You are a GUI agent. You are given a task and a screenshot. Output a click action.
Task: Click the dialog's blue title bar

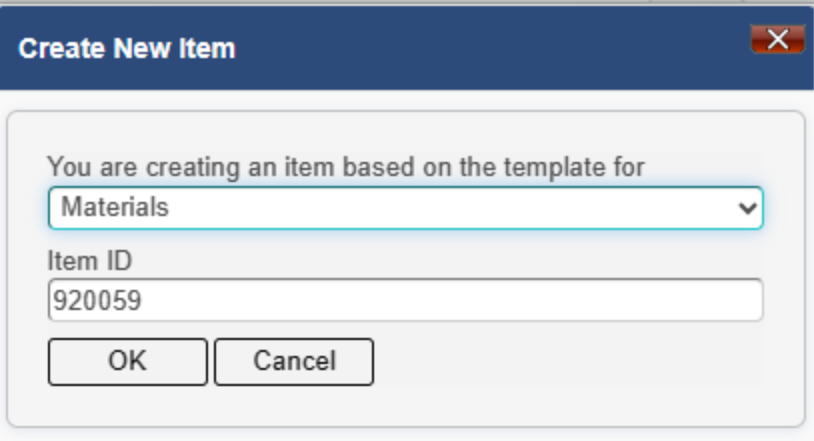[x=407, y=48]
